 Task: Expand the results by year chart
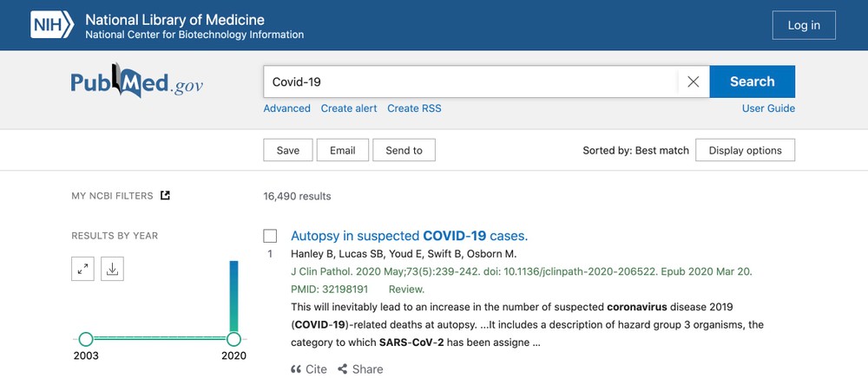pos(82,269)
